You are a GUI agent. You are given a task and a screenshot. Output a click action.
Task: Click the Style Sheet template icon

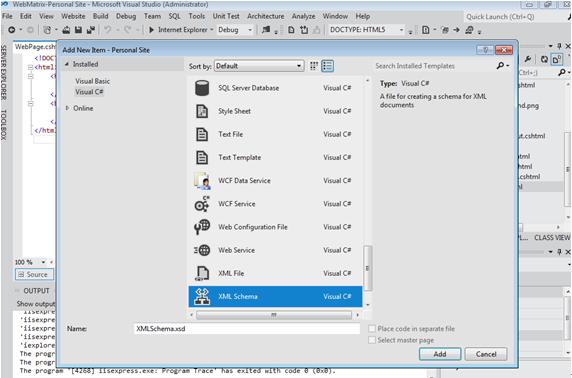(202, 111)
